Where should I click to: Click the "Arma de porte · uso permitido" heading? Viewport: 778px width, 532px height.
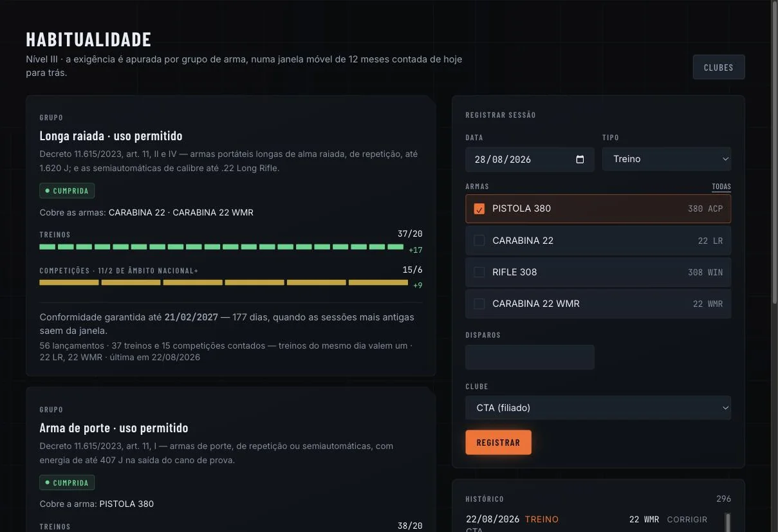[x=114, y=428]
